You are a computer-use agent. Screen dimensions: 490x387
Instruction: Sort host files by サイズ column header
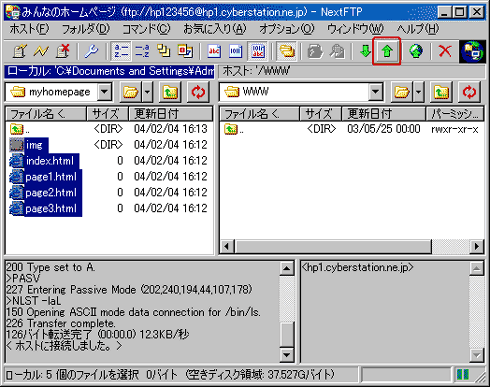click(320, 114)
